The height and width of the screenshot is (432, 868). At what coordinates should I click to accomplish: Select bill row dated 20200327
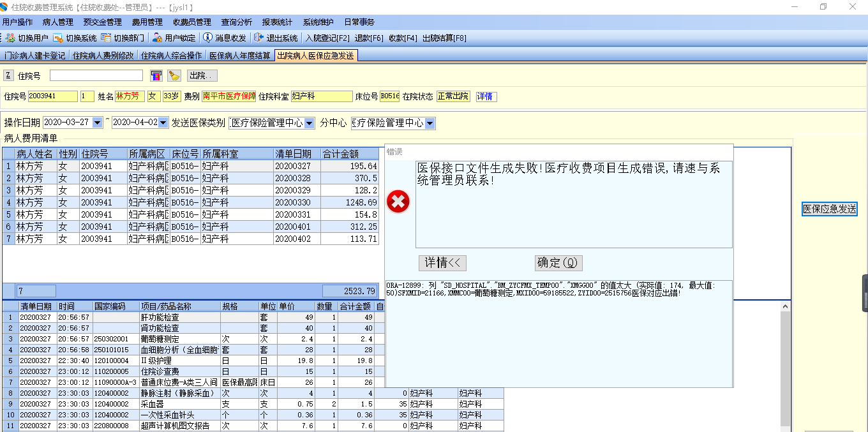point(190,166)
